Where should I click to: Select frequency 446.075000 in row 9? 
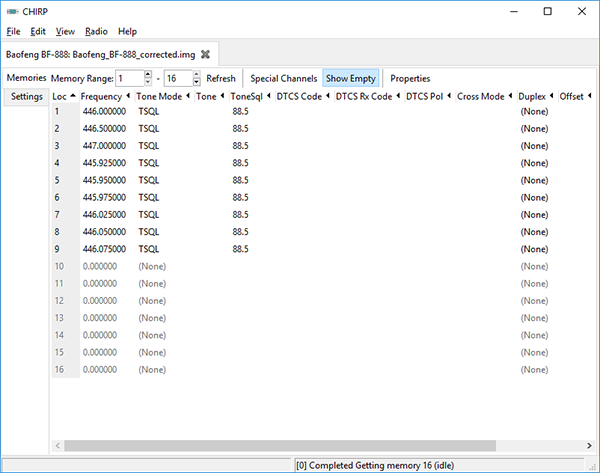pyautogui.click(x=104, y=249)
